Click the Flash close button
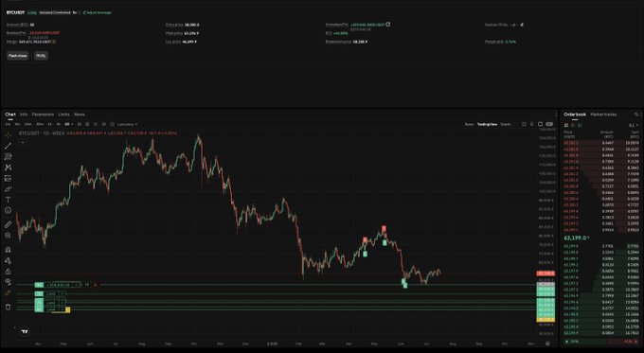644x353 pixels. [18, 56]
